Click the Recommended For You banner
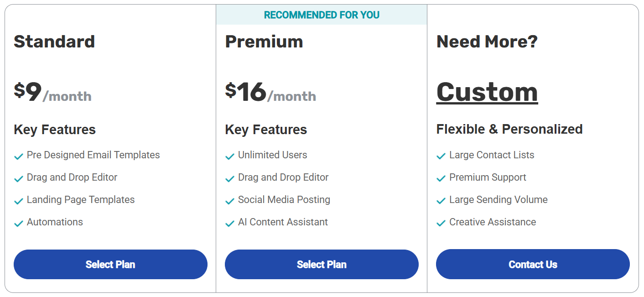This screenshot has width=644, height=297. [322, 15]
